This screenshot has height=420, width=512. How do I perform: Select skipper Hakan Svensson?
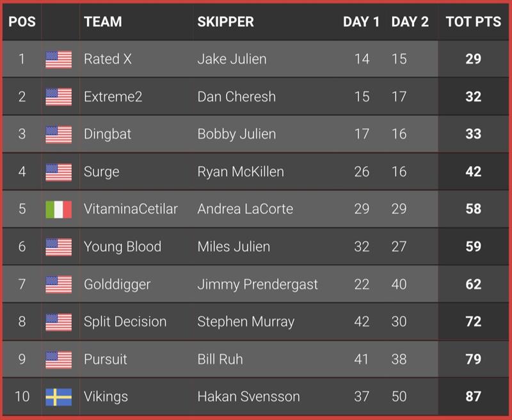[248, 396]
